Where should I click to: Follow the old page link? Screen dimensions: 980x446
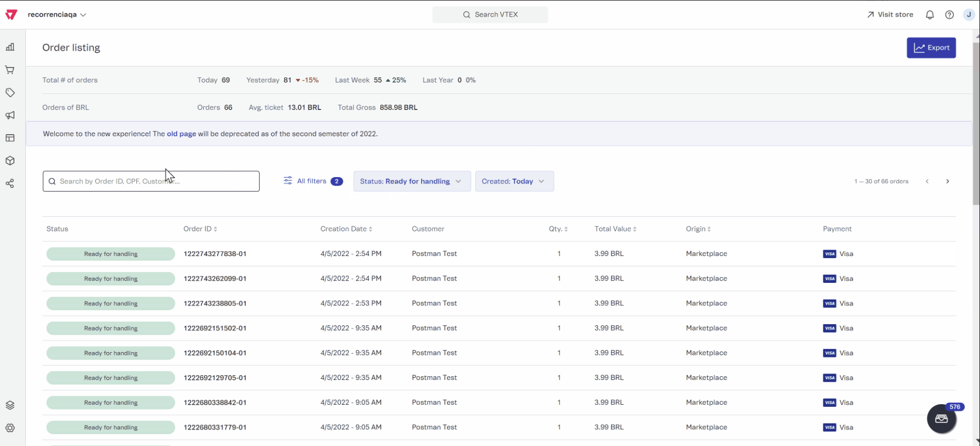(181, 134)
